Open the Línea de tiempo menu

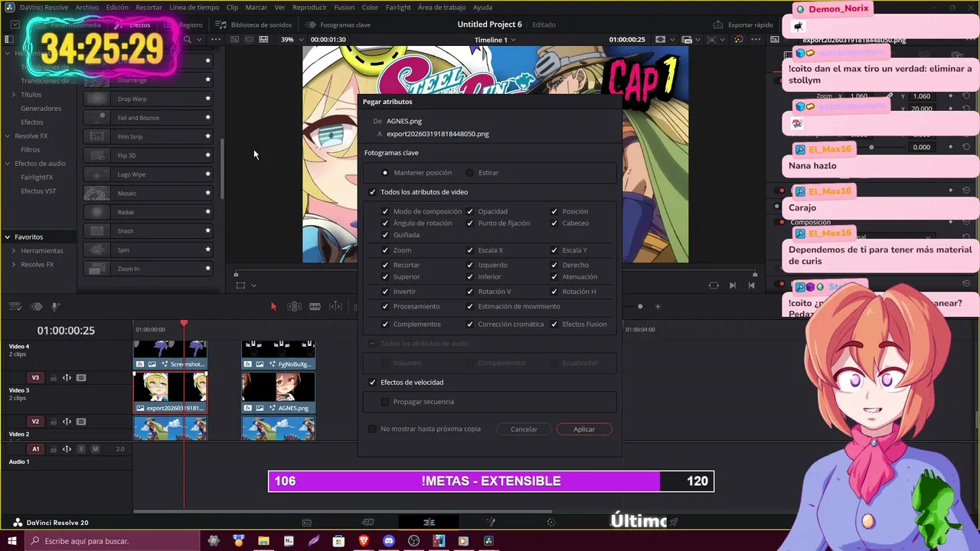[x=194, y=7]
